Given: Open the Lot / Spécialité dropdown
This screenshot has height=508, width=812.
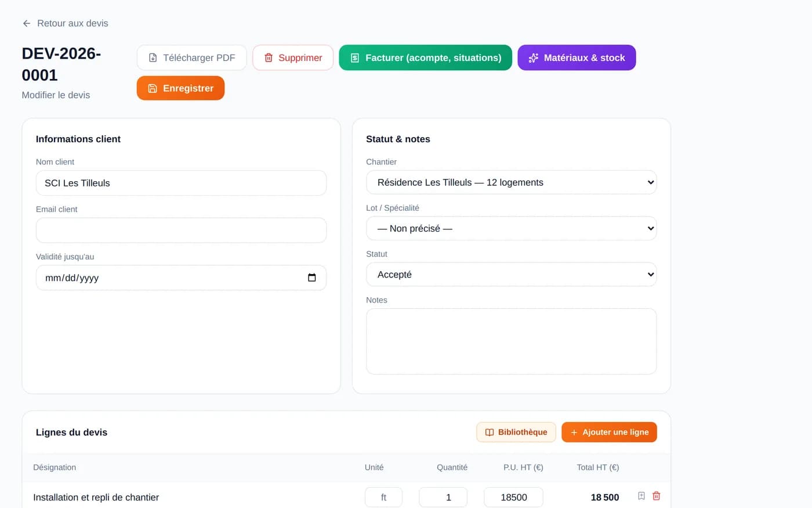Looking at the screenshot, I should point(511,228).
